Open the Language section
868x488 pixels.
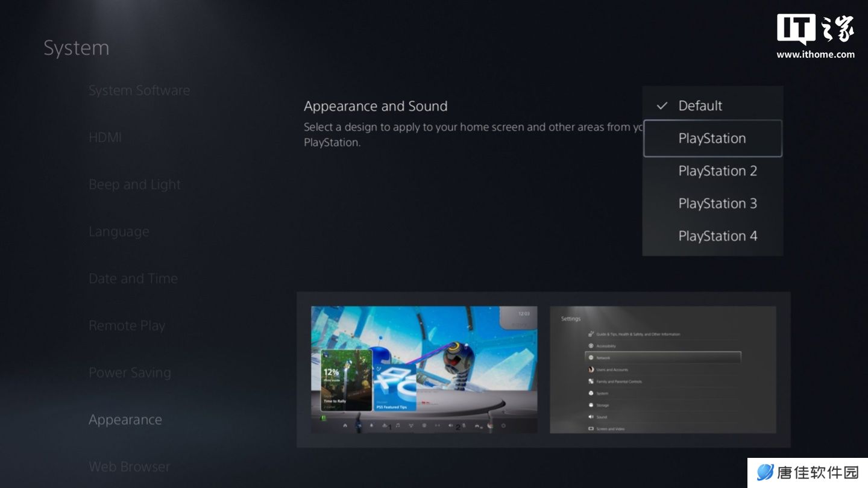tap(119, 231)
